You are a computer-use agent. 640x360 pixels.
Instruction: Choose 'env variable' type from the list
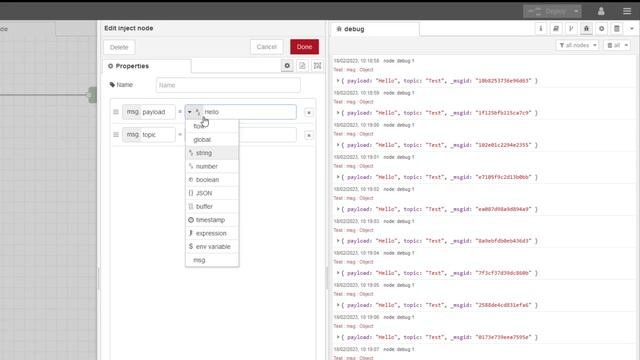[x=212, y=247]
